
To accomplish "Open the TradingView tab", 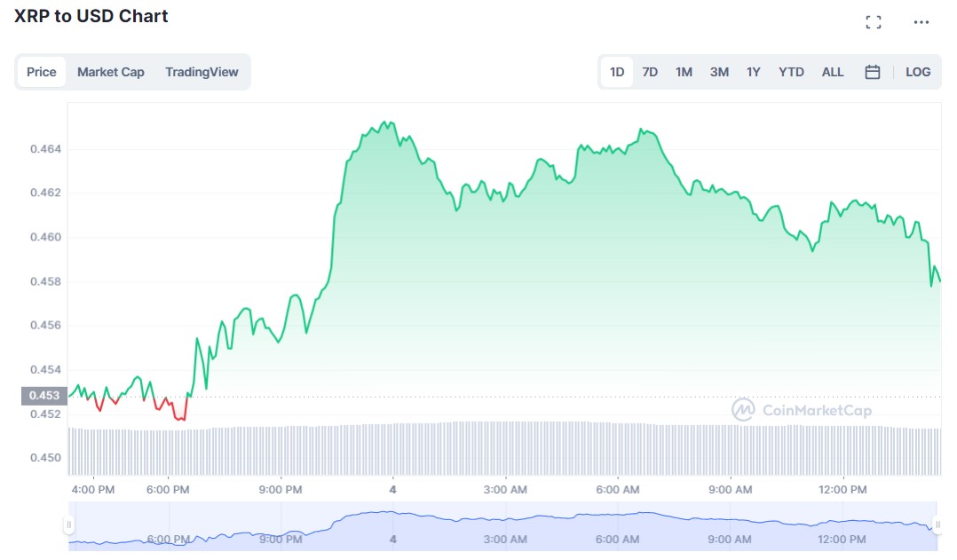I will pos(202,72).
